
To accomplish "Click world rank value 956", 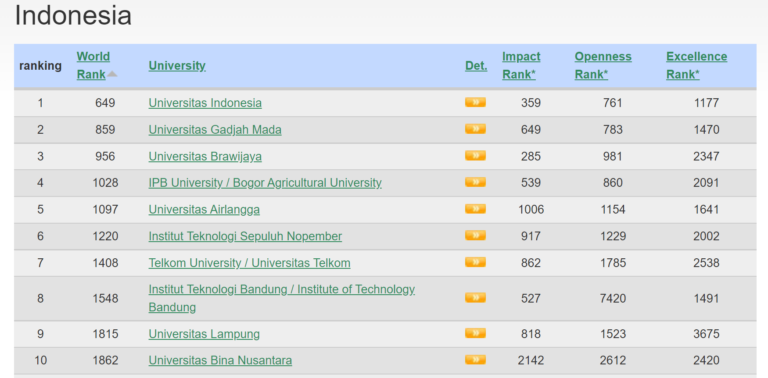I will point(105,156).
